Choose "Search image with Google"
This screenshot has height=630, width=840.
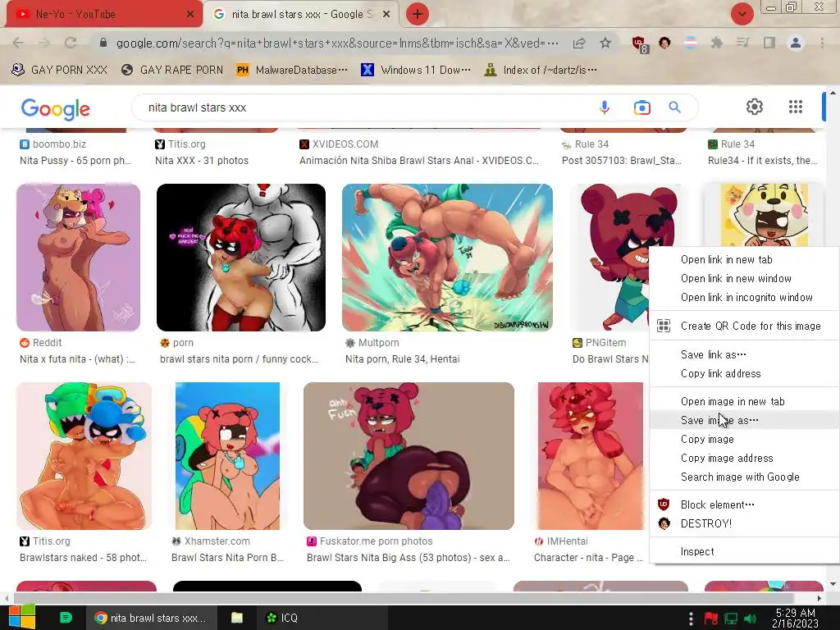pos(740,477)
